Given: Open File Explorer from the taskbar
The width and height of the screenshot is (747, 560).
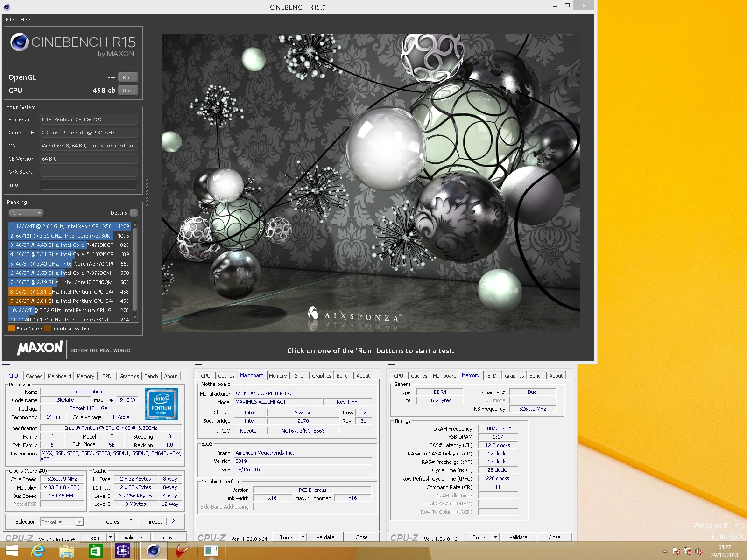Looking at the screenshot, I should tap(67, 551).
